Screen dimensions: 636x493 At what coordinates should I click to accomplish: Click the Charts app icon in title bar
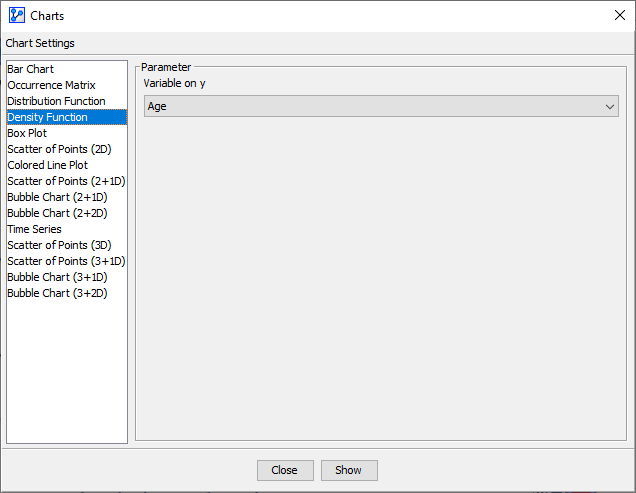(x=16, y=15)
